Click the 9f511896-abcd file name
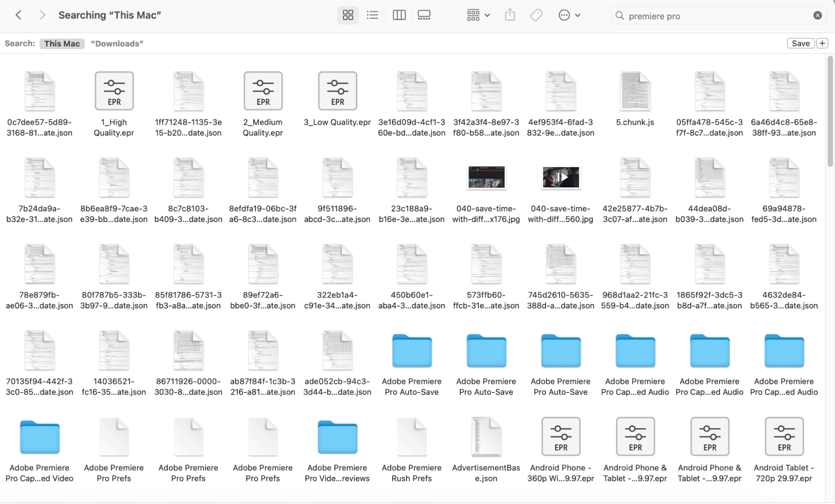The height and width of the screenshot is (504, 835). click(337, 214)
